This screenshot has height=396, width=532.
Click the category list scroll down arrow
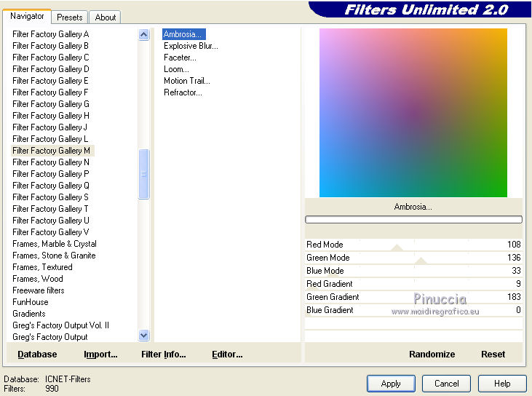pos(144,336)
